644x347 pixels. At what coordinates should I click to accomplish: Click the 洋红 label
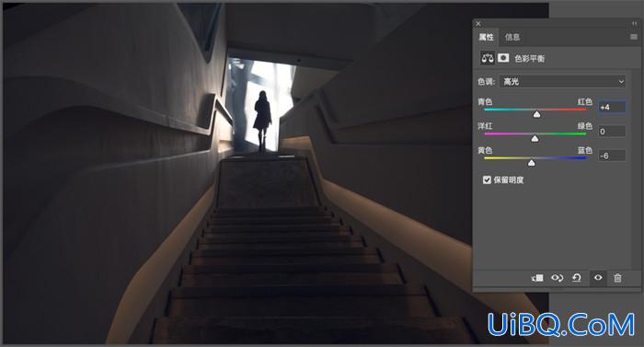pyautogui.click(x=485, y=126)
